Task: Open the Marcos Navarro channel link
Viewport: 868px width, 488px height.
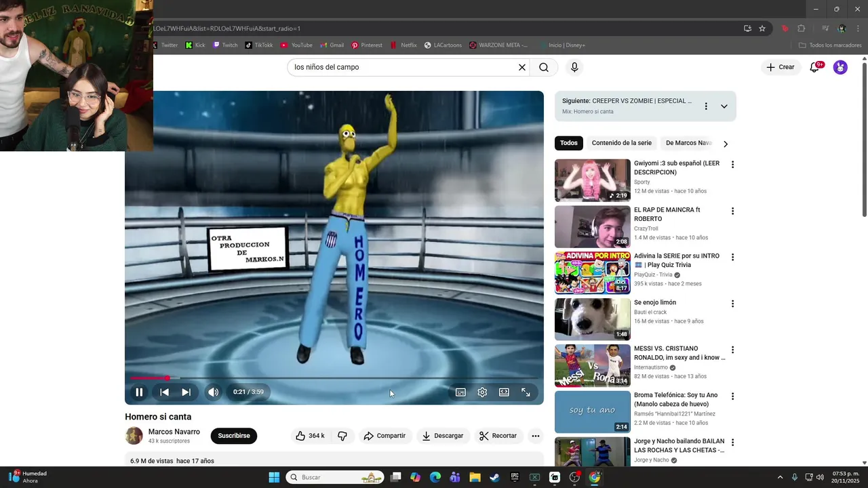Action: pos(174,432)
